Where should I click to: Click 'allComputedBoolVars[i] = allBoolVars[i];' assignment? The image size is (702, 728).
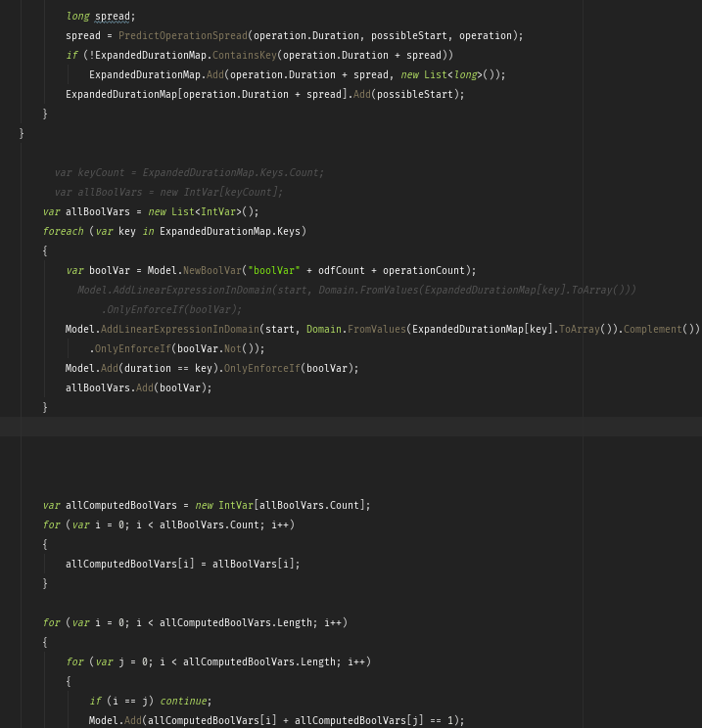click(x=182, y=564)
